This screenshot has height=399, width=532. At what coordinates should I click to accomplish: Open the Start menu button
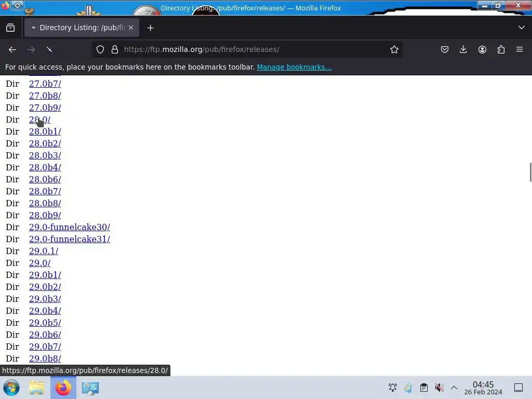click(x=11, y=388)
